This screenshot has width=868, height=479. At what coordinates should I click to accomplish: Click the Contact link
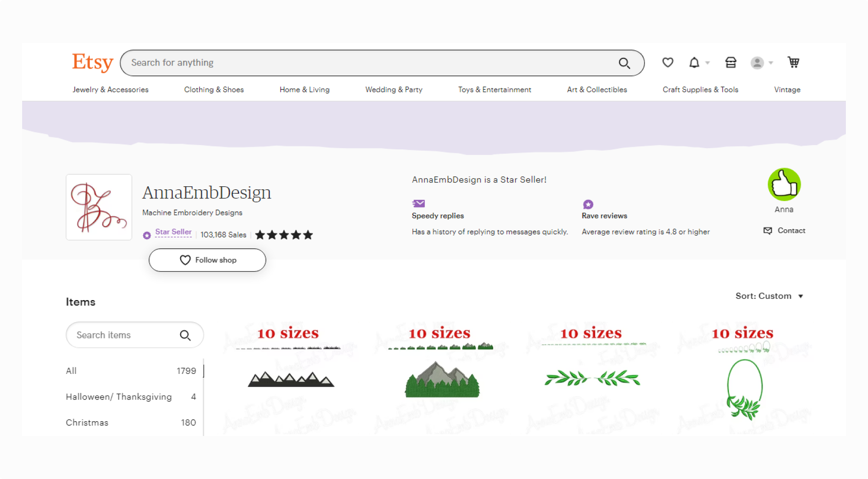tap(791, 231)
